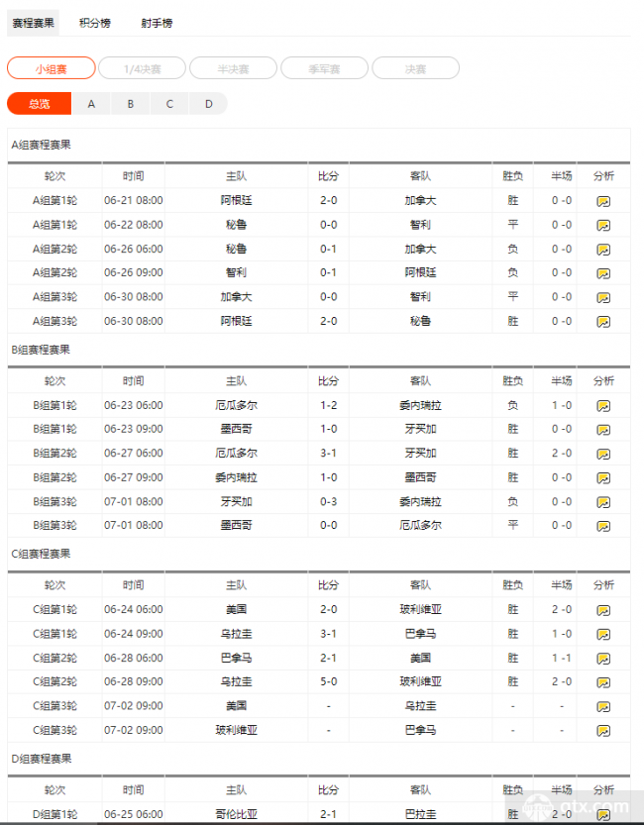Open analysis icon for 美国 vs 玻利维亚 match
This screenshot has width=644, height=825.
pos(603,610)
